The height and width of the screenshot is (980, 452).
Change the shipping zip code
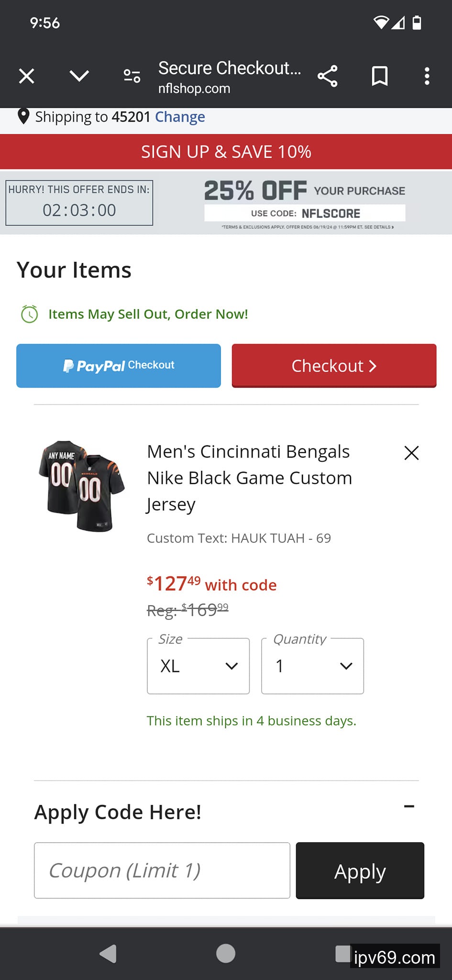[180, 117]
